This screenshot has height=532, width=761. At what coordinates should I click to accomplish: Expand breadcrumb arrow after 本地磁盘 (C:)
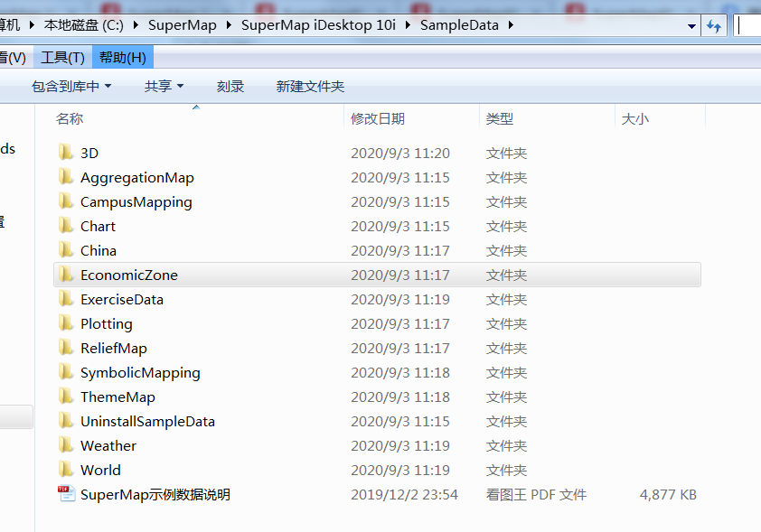point(136,24)
